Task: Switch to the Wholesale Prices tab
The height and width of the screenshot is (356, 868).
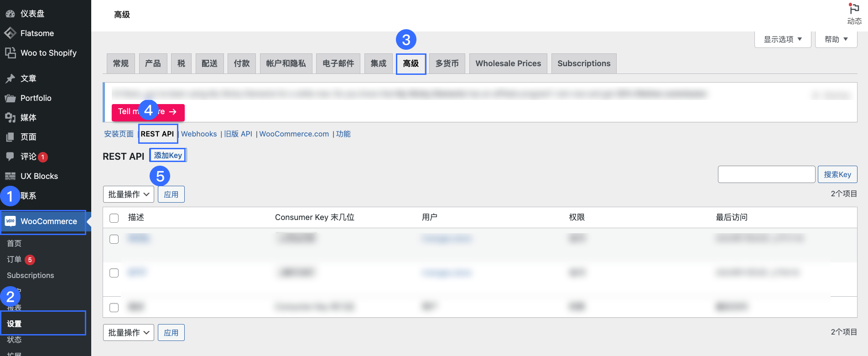Action: [x=508, y=63]
